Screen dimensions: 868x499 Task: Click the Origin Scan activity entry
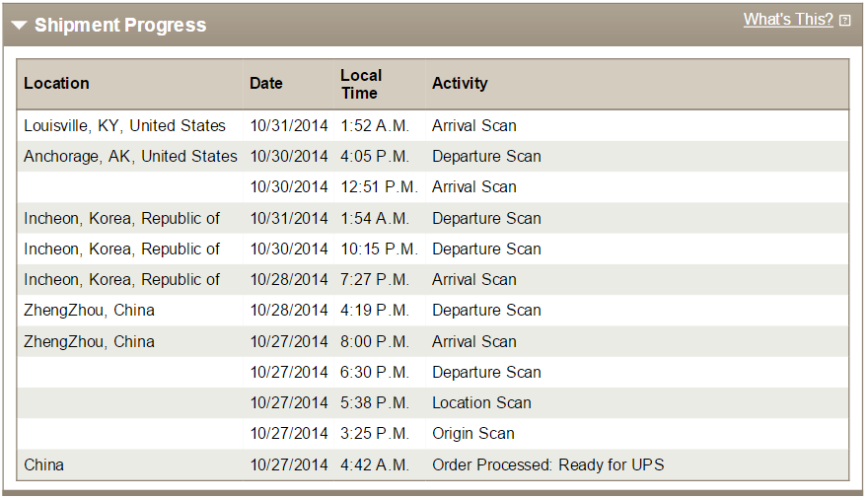pyautogui.click(x=473, y=434)
